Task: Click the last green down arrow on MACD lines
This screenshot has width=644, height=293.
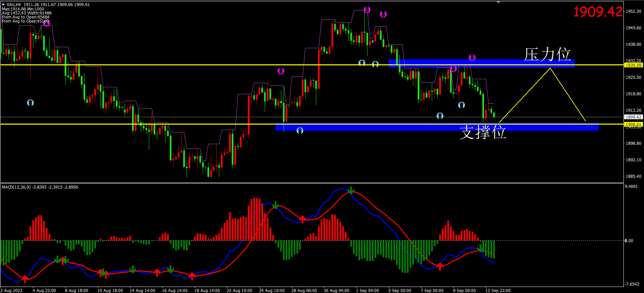Action: [481, 250]
